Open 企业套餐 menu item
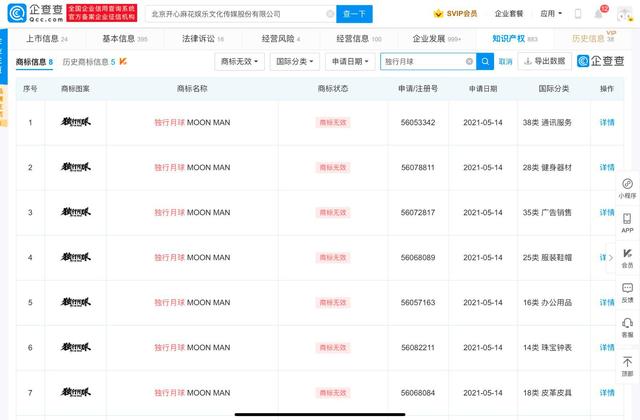The image size is (640, 420). [x=509, y=13]
